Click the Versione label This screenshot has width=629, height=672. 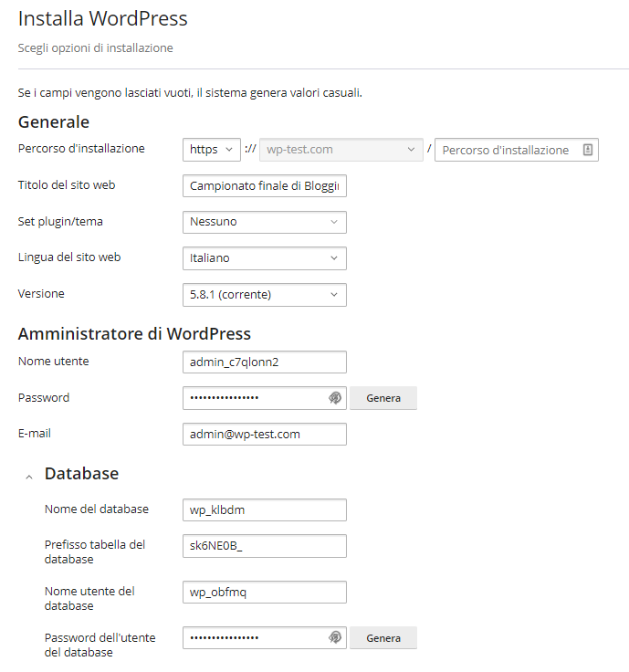(41, 294)
